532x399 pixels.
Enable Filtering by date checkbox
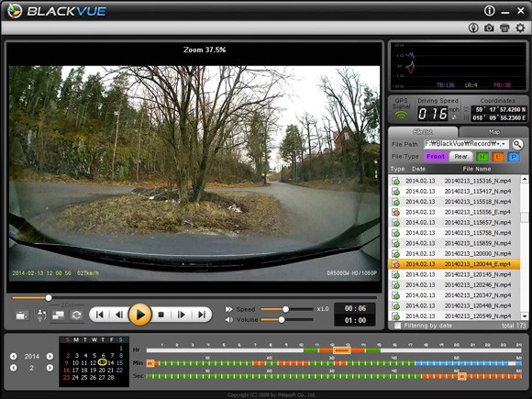coord(397,326)
